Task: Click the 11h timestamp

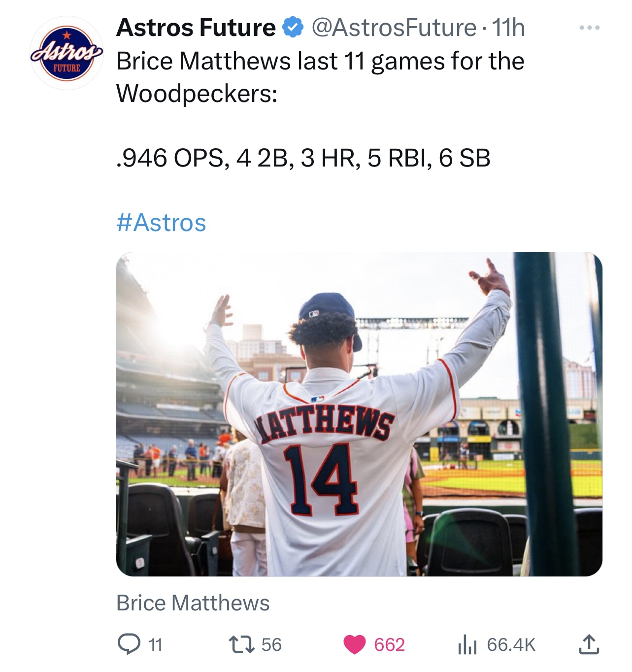Action: pos(508,28)
